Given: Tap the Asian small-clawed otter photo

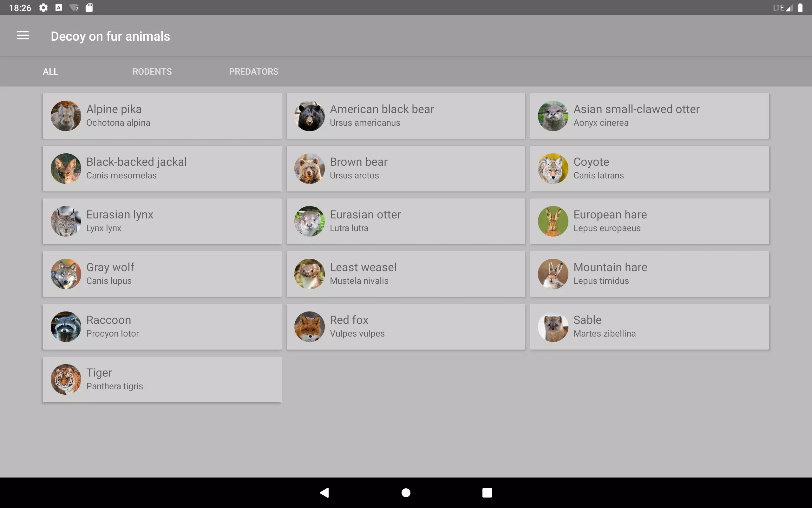Looking at the screenshot, I should point(553,116).
